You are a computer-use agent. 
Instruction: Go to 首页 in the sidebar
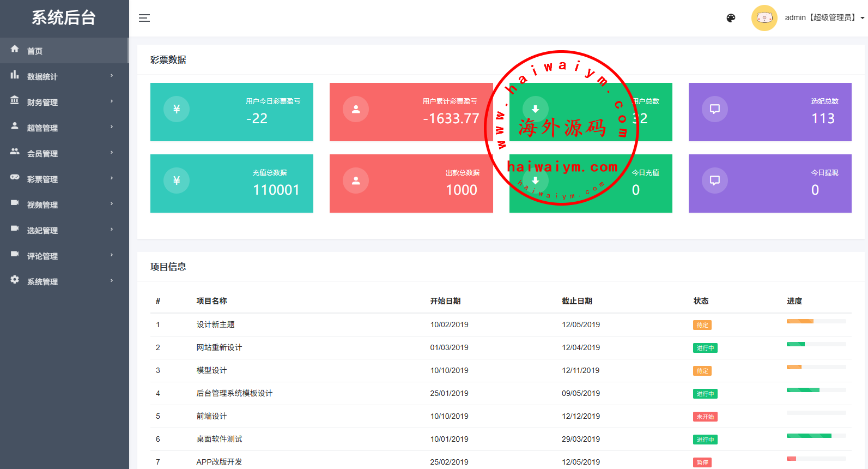click(35, 51)
